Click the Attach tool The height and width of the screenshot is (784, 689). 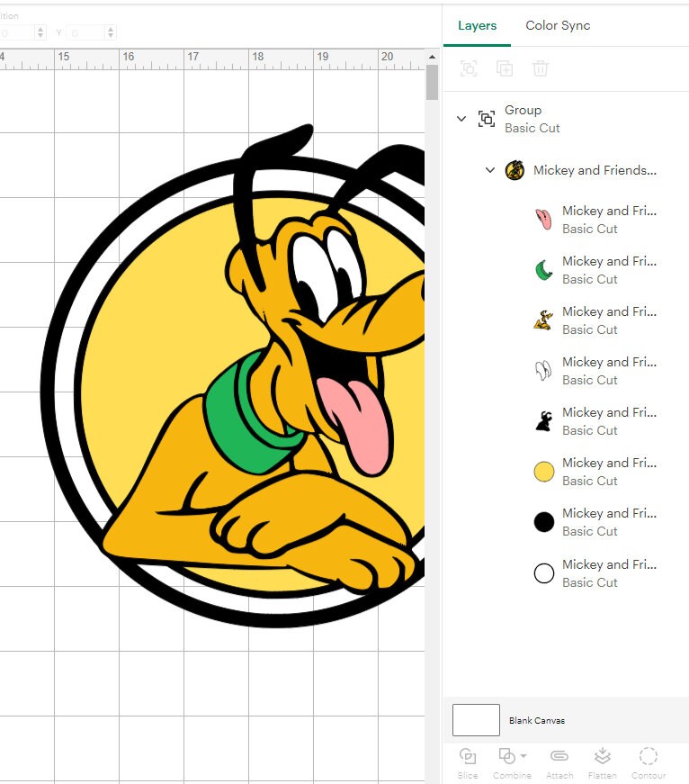(x=559, y=763)
